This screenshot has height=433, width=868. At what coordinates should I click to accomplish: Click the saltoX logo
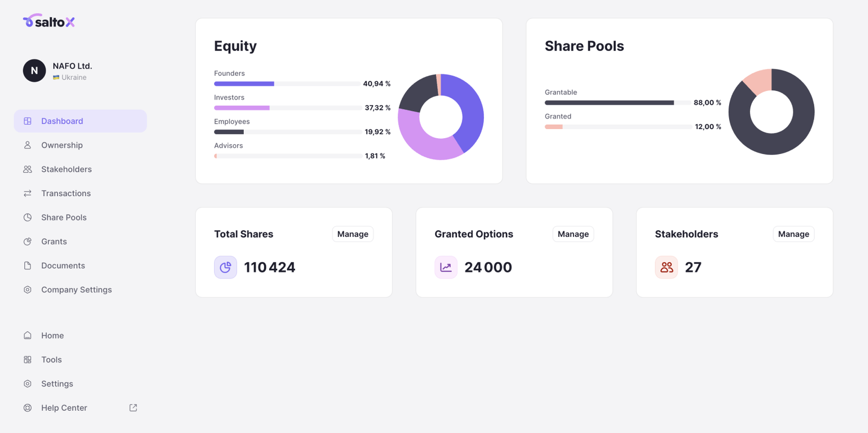click(49, 21)
